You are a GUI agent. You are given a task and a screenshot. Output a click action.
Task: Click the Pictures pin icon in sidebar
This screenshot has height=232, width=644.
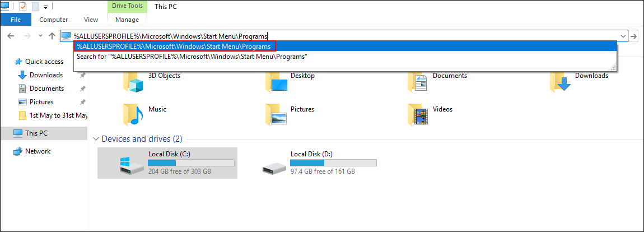(82, 103)
